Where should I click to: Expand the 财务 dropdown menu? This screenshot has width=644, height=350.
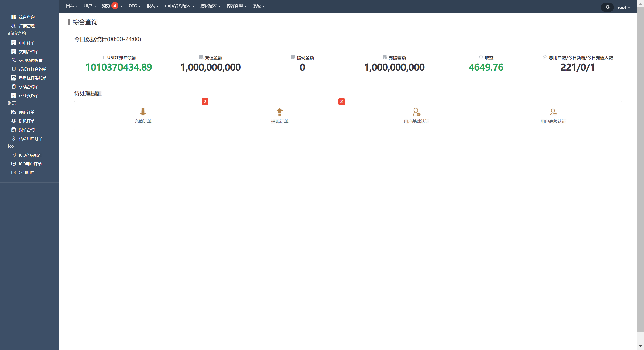pyautogui.click(x=106, y=6)
